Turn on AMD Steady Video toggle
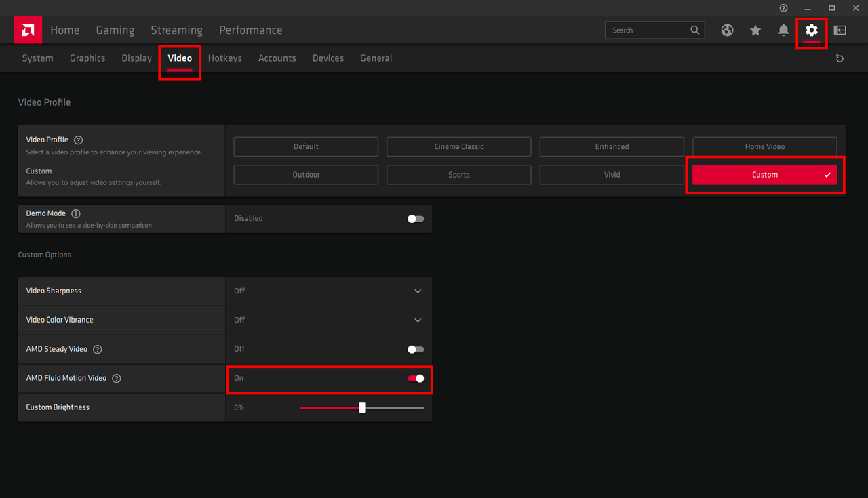This screenshot has height=498, width=868. tap(416, 349)
